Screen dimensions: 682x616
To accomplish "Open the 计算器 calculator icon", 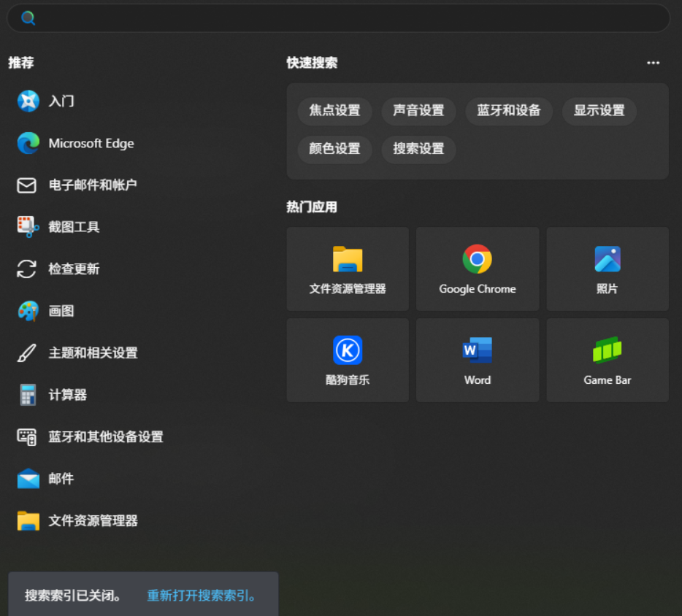I will click(x=28, y=395).
